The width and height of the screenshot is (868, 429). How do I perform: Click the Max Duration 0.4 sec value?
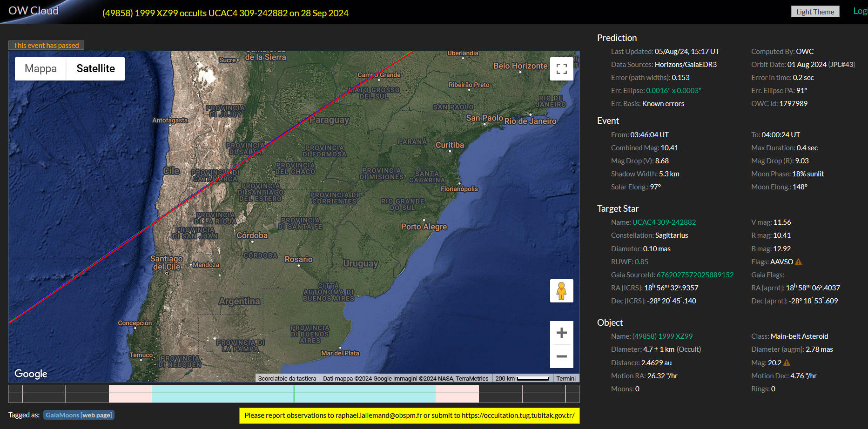click(807, 148)
